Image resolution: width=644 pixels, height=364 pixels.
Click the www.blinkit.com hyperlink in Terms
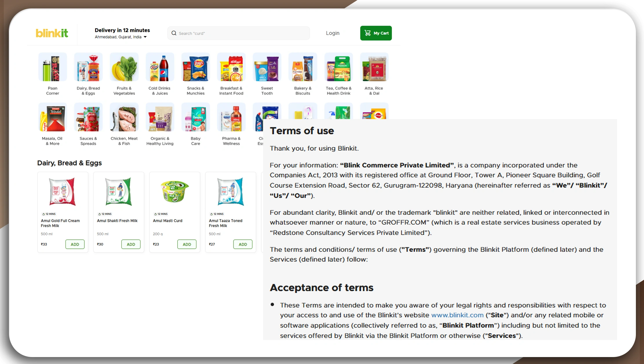(457, 315)
